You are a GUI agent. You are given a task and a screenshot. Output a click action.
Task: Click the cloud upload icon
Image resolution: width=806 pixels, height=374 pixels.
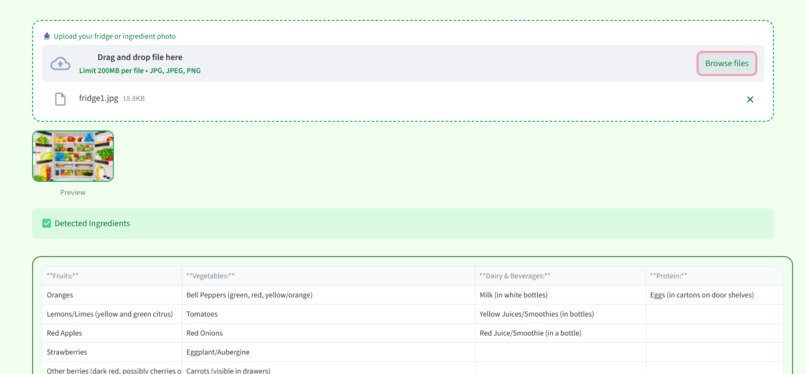click(60, 64)
